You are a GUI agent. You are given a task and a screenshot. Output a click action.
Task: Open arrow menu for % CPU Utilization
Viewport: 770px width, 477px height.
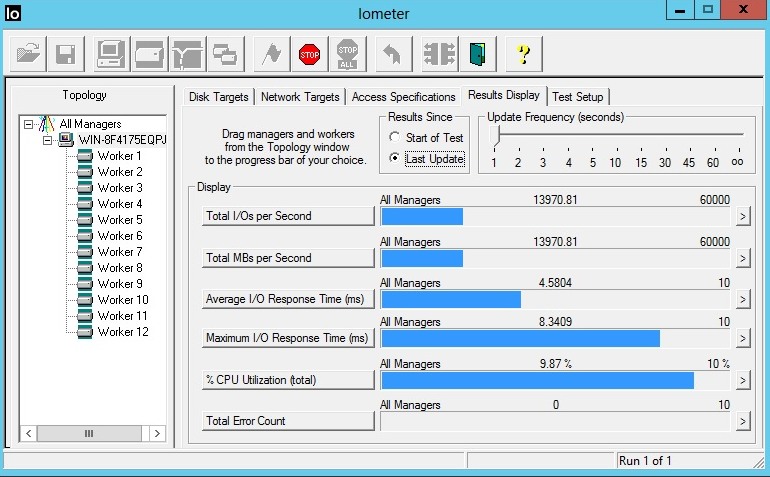743,380
